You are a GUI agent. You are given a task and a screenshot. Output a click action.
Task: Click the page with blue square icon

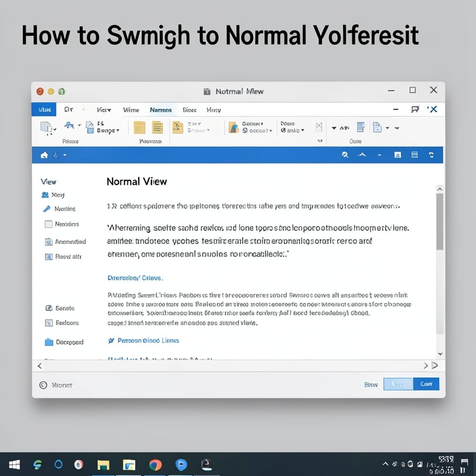pos(377,127)
